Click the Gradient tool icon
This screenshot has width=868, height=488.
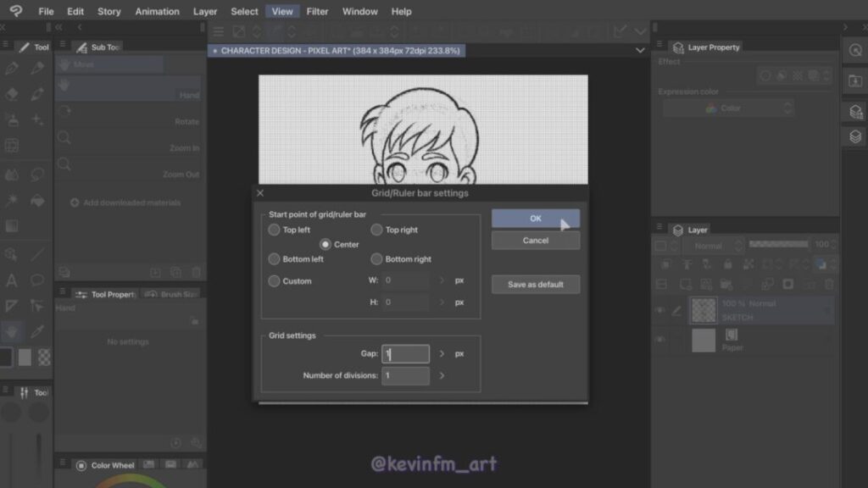point(12,226)
